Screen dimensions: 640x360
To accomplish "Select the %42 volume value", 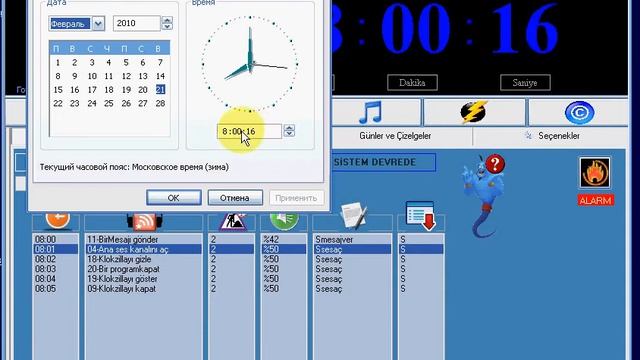I will pos(284,240).
